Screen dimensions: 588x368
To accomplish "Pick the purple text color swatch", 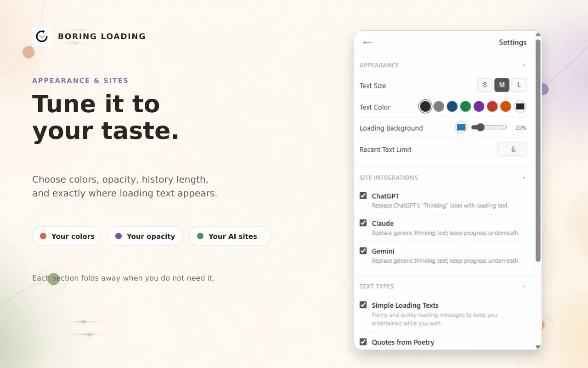I will point(479,107).
